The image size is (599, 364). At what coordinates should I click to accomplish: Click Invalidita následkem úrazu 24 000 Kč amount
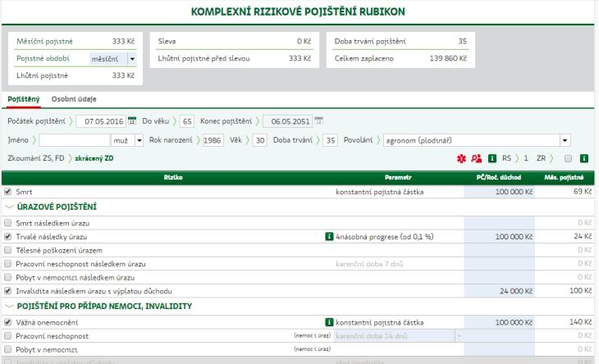coord(499,291)
